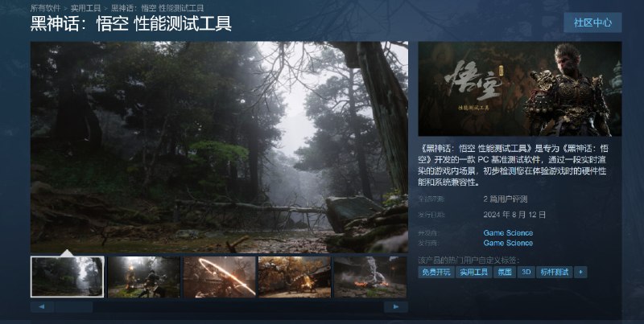Viewport: 644px width, 324px height.
Task: Open the 实用工具 breadcrumb link
Action: [85, 8]
